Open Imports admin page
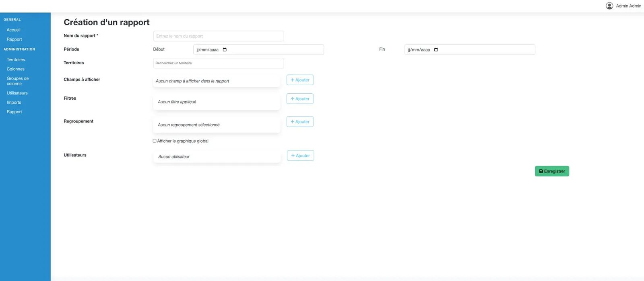 tap(14, 103)
